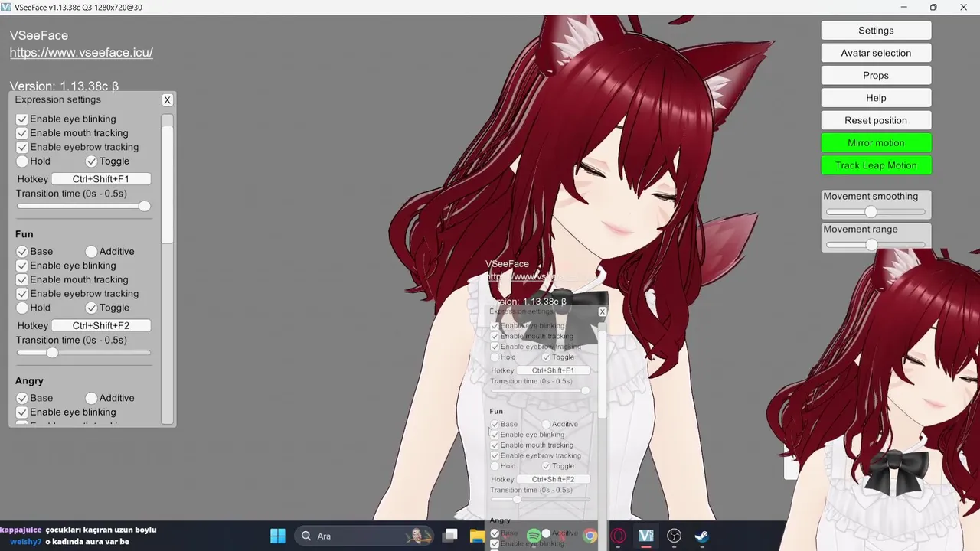Screen dimensions: 980x551
Task: Open Avatar selection
Action: (876, 53)
